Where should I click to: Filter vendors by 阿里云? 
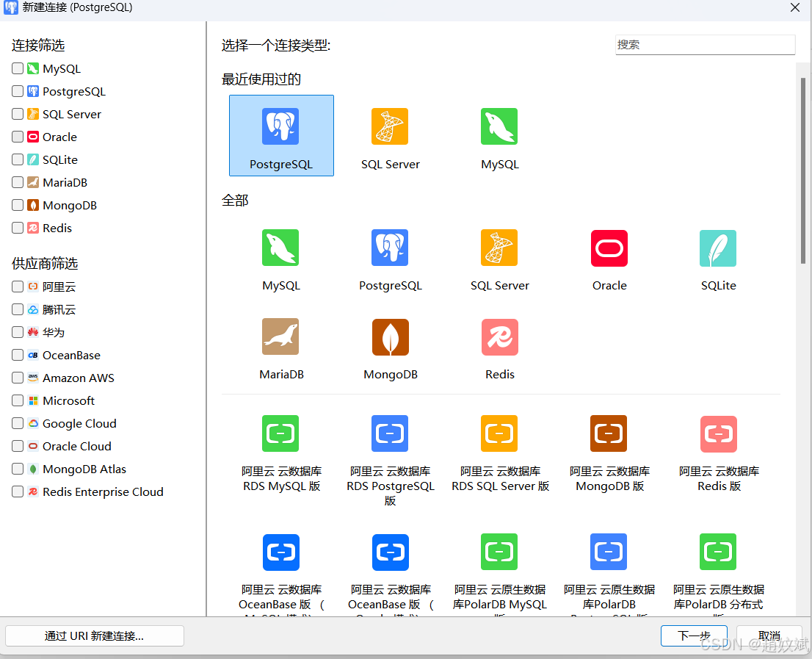coord(18,287)
